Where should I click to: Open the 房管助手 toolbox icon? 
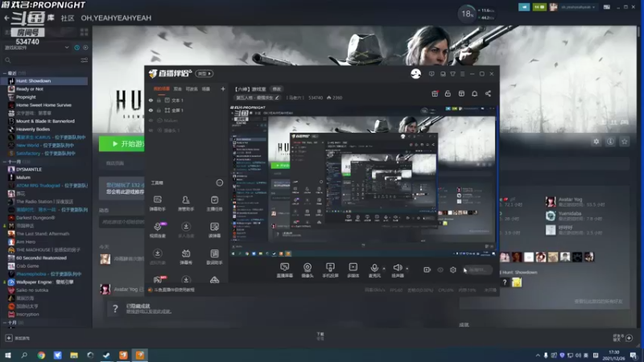pos(186,204)
